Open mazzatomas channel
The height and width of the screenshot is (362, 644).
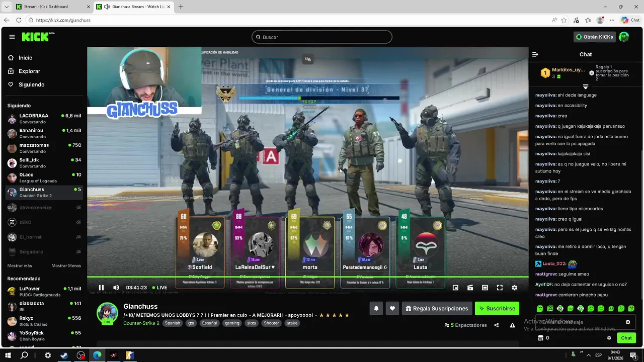(x=44, y=148)
